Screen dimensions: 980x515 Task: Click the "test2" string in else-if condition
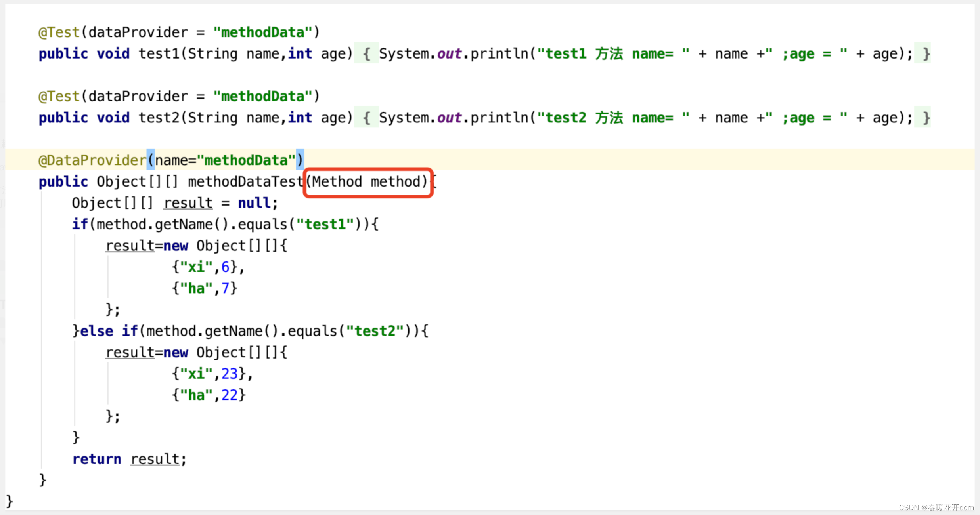[x=375, y=331]
